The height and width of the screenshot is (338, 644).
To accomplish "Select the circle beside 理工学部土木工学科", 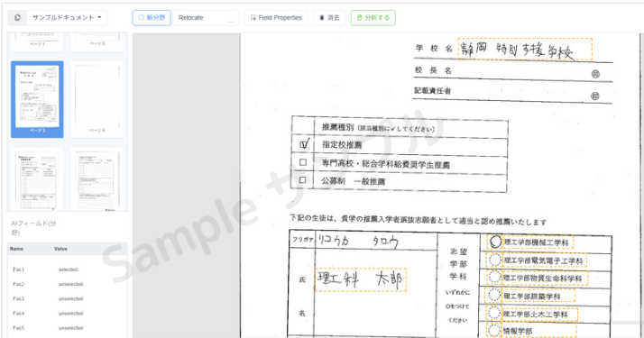I will (x=494, y=314).
